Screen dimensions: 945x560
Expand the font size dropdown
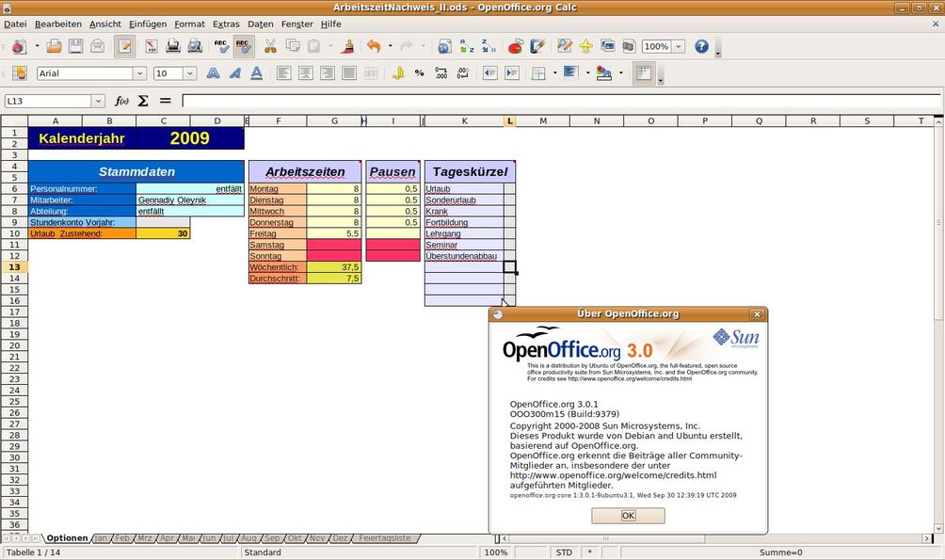pos(190,73)
